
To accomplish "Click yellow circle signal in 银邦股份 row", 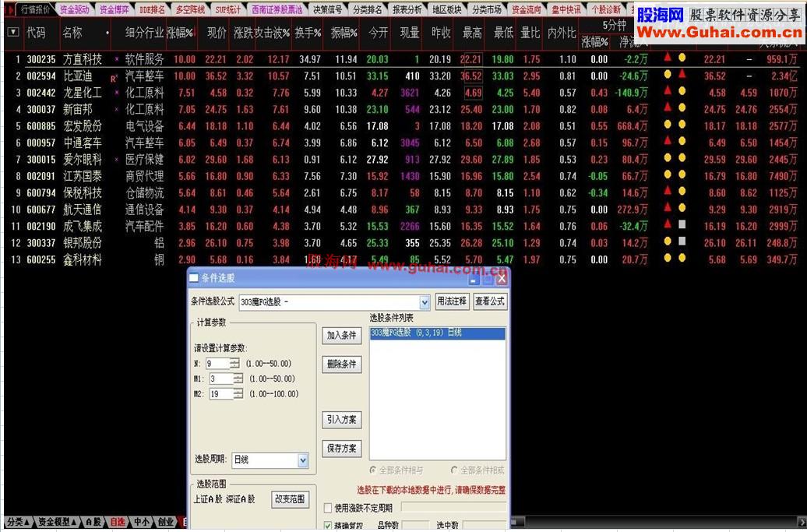I will [x=668, y=241].
